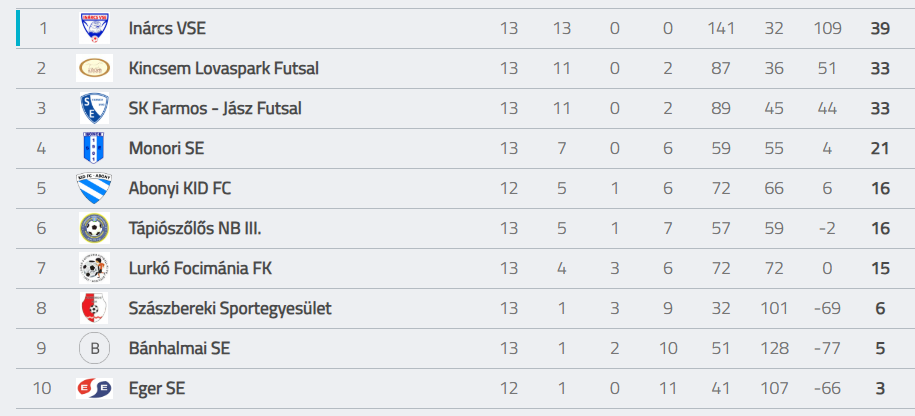
Task: Open the Abonyi KID FC team name
Action: point(180,189)
